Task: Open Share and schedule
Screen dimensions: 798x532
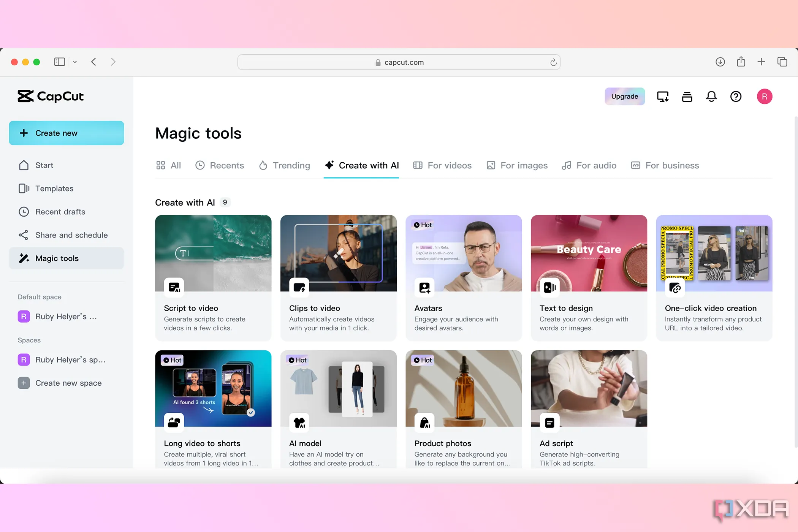Action: (x=71, y=235)
